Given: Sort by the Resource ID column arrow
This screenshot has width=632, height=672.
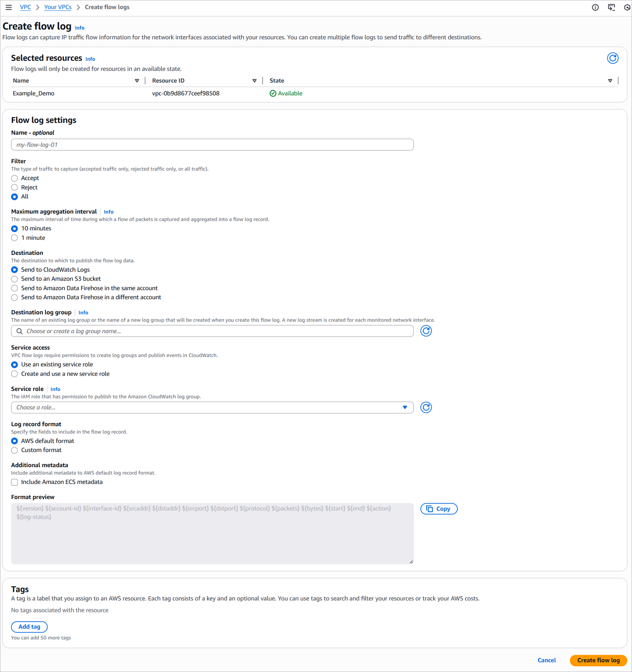Looking at the screenshot, I should [254, 81].
